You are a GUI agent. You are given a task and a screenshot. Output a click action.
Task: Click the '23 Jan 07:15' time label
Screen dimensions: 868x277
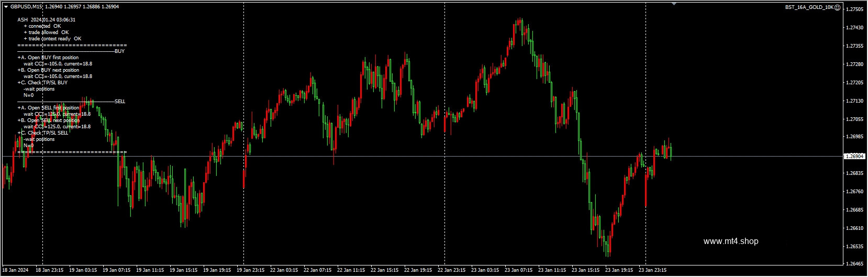point(519,271)
